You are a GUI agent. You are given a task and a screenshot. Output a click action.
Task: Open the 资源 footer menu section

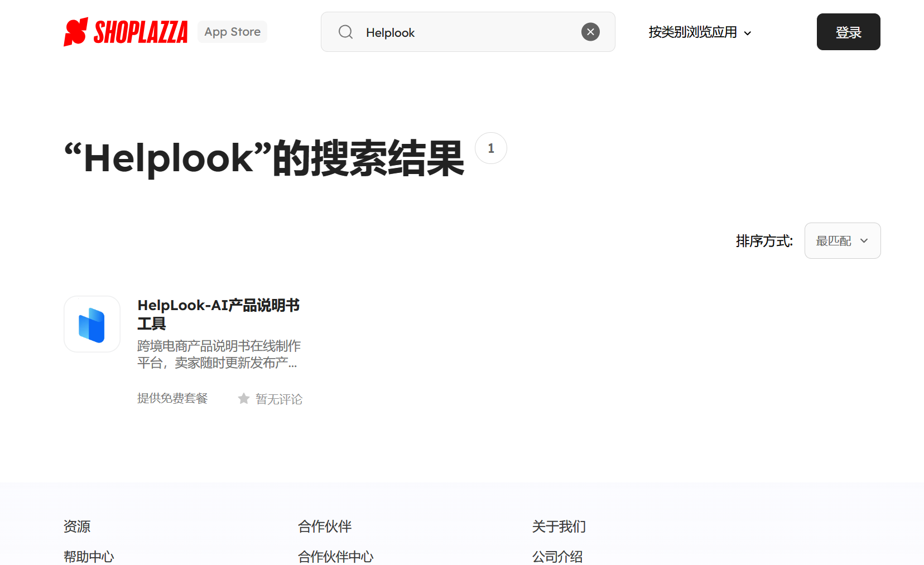[x=78, y=527]
